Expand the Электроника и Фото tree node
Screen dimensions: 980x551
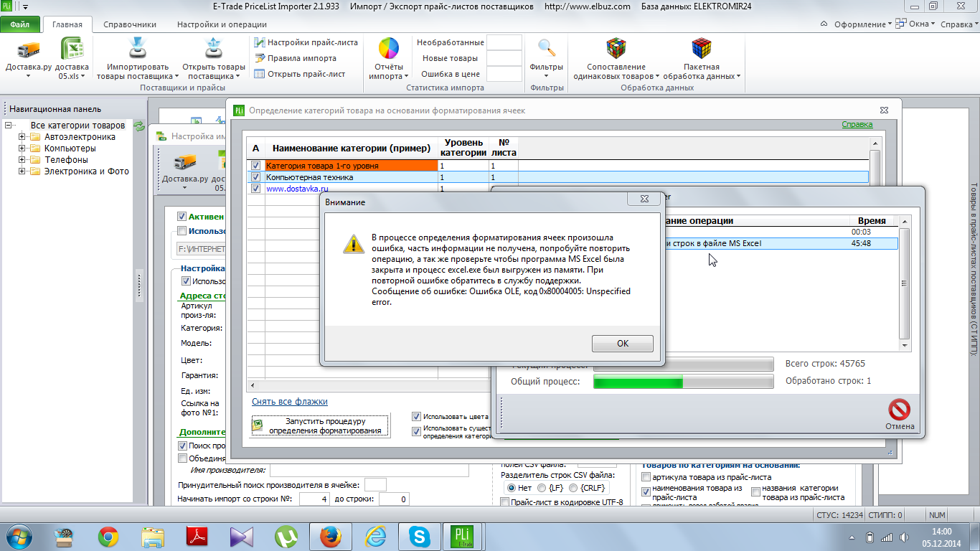pyautogui.click(x=22, y=171)
